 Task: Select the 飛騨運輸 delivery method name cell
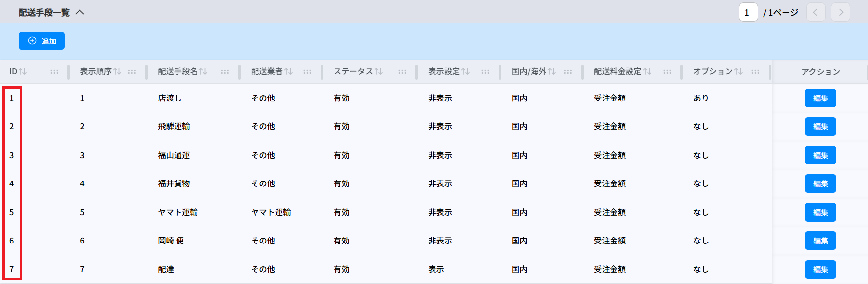[x=174, y=126]
